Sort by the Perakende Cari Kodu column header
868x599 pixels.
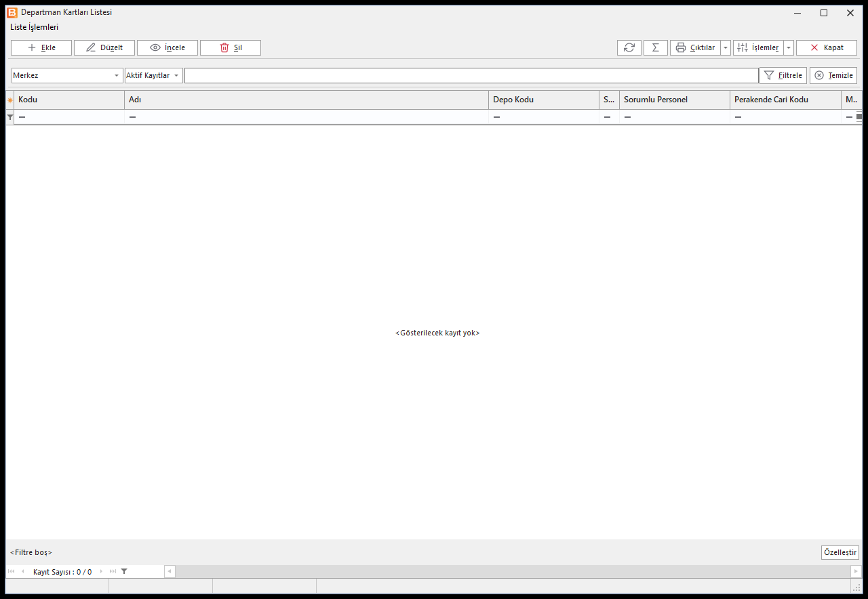785,100
